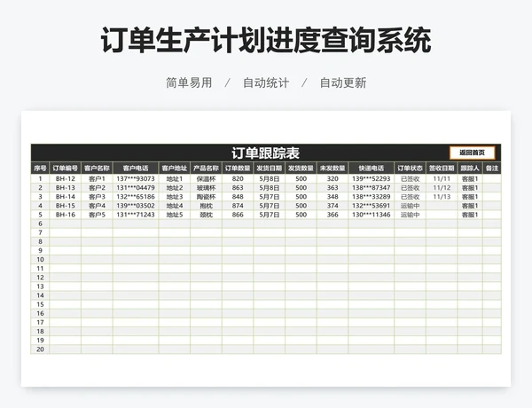Select customer name cell 客户1
Screen dimensions: 532x408
click(97, 178)
